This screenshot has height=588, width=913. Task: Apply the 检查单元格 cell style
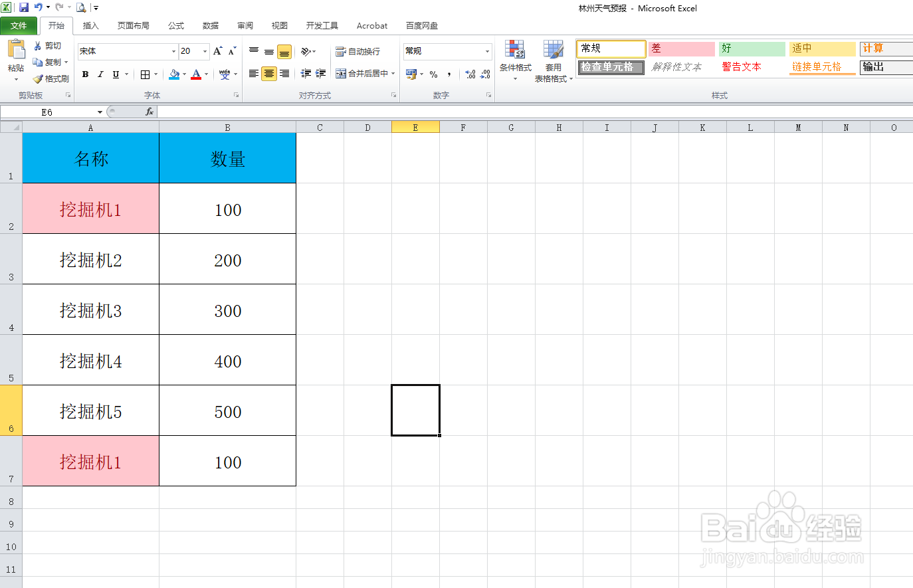coord(611,67)
